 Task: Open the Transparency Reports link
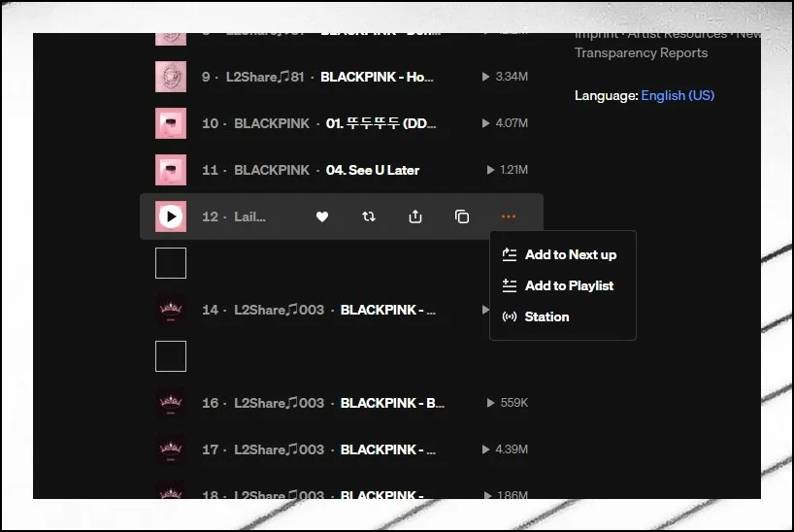[641, 52]
